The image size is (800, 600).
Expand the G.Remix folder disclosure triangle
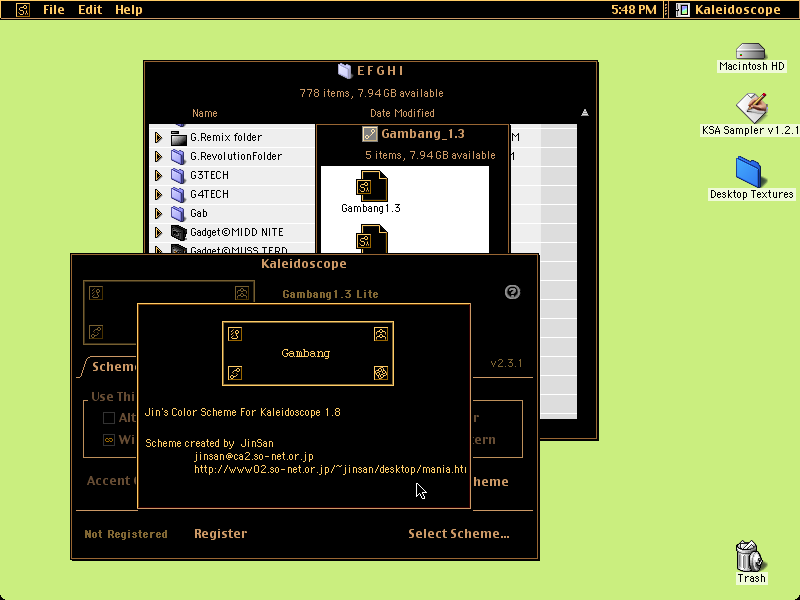click(x=159, y=138)
